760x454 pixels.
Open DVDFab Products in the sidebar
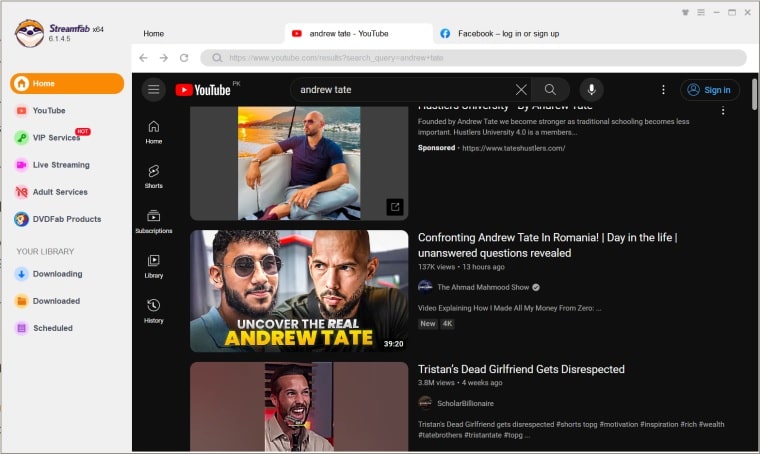coord(66,219)
